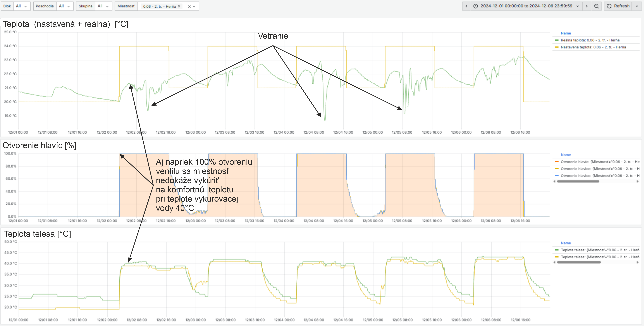The width and height of the screenshot is (644, 326).
Task: Sort temperature legend by Name header
Action: coord(566,33)
